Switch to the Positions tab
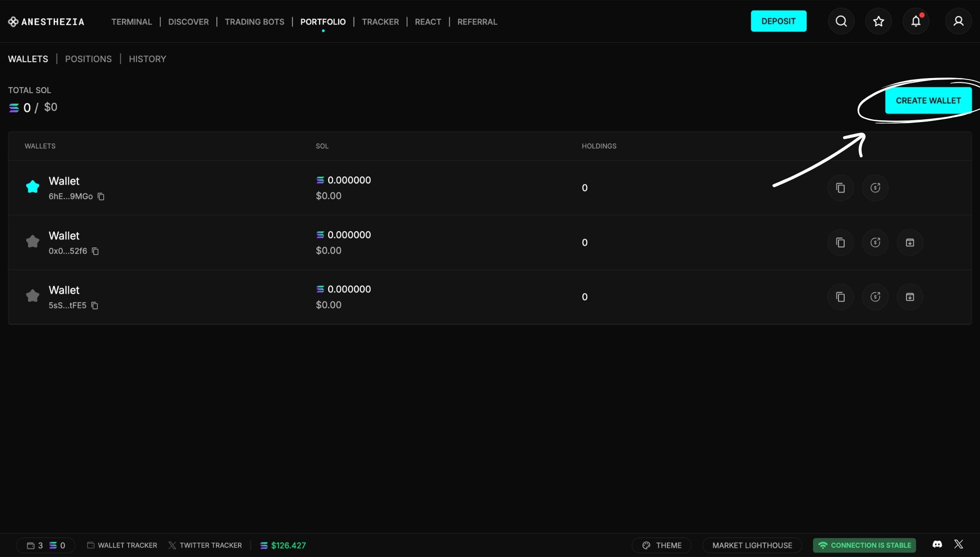980x557 pixels. (88, 59)
